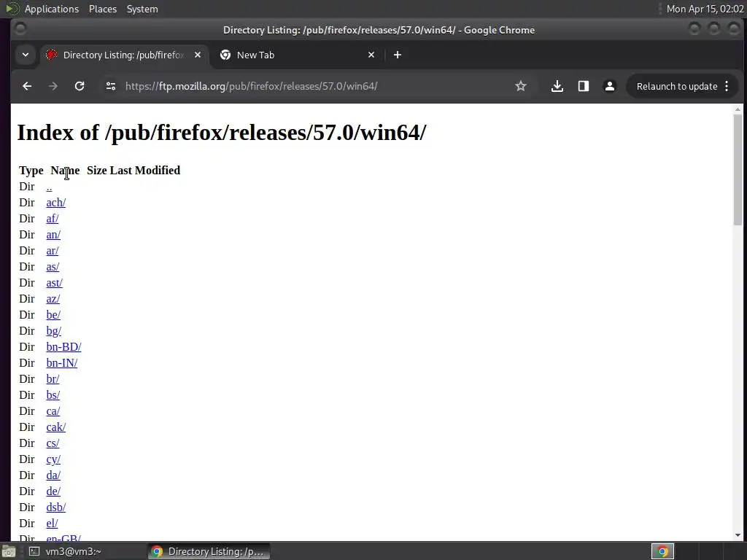Click the scrollbar up arrow

click(738, 109)
